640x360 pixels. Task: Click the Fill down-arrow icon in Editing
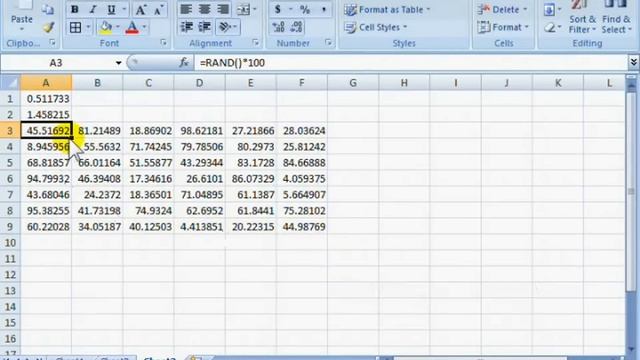(x=549, y=9)
